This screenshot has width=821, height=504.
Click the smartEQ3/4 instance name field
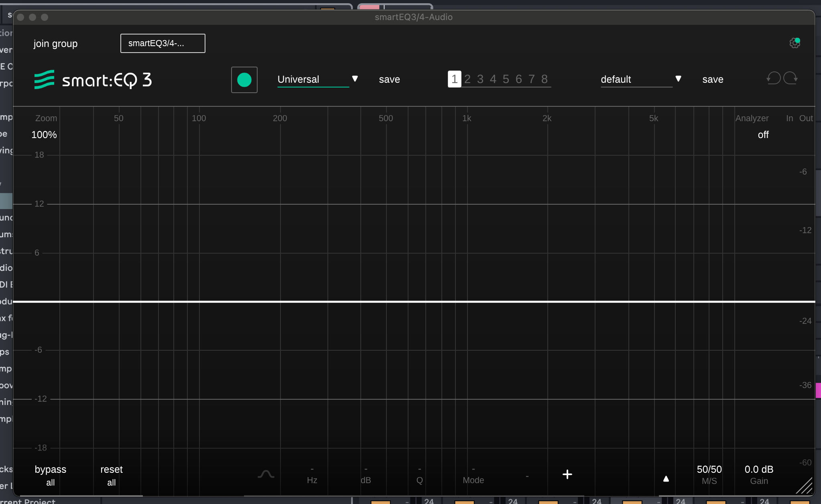163,43
